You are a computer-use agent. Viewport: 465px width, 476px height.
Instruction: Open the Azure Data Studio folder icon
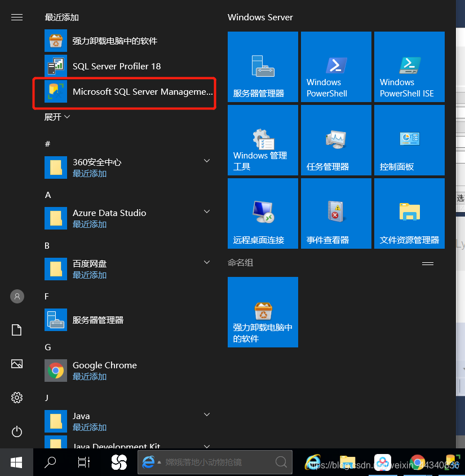point(56,218)
